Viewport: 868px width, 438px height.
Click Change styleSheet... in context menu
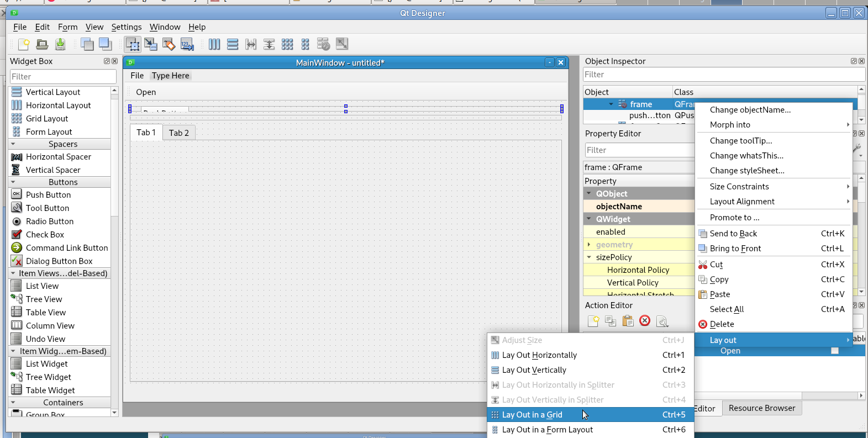(747, 171)
